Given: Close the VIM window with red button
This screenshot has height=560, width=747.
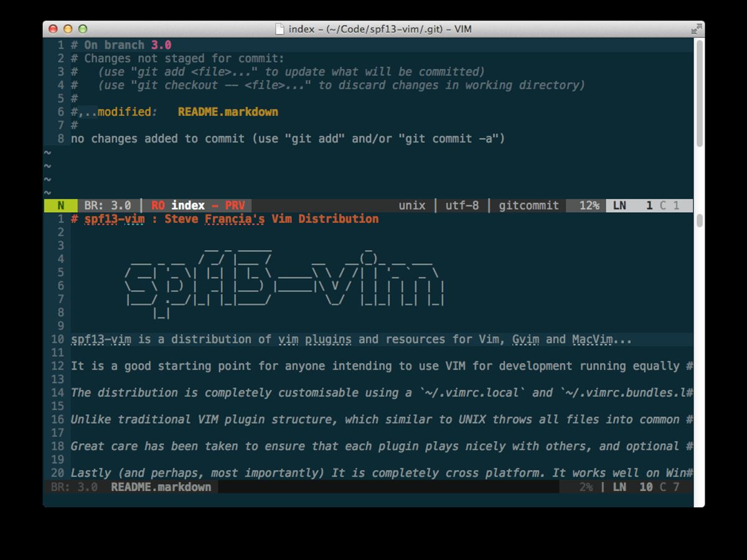Looking at the screenshot, I should [53, 29].
